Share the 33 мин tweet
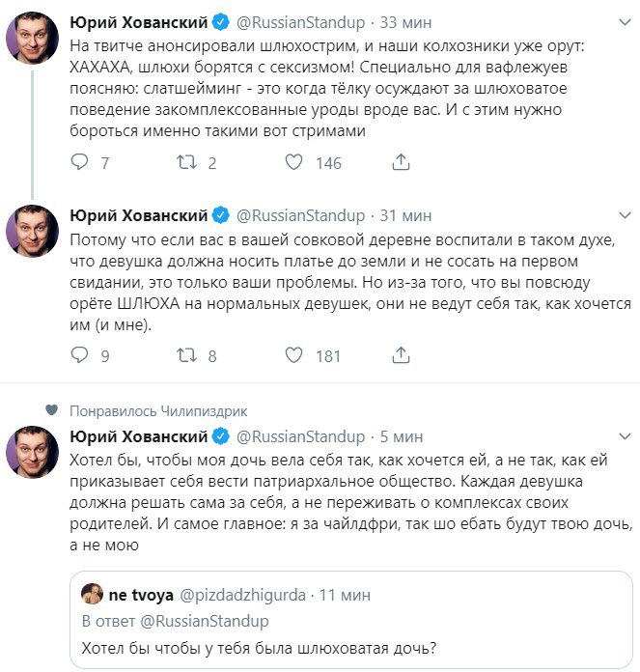This screenshot has height=672, width=640. (401, 162)
